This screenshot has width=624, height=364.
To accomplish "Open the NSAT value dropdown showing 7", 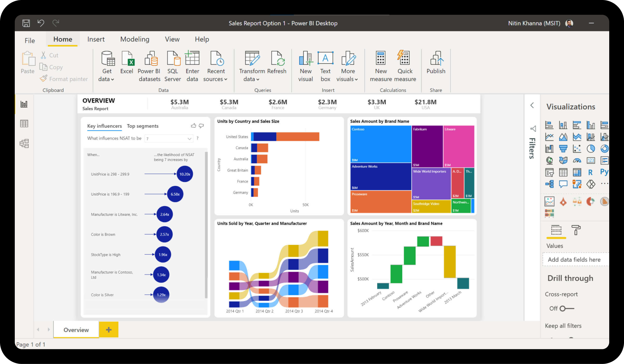I will coord(169,138).
